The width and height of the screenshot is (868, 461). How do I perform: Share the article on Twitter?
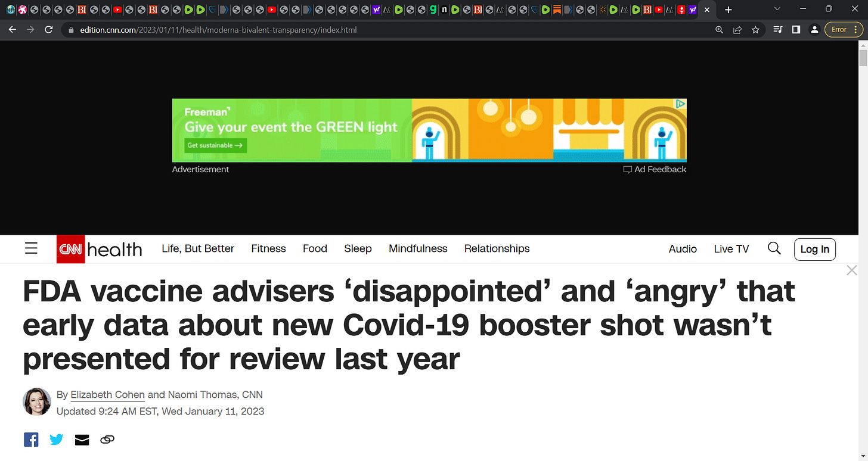click(x=57, y=440)
